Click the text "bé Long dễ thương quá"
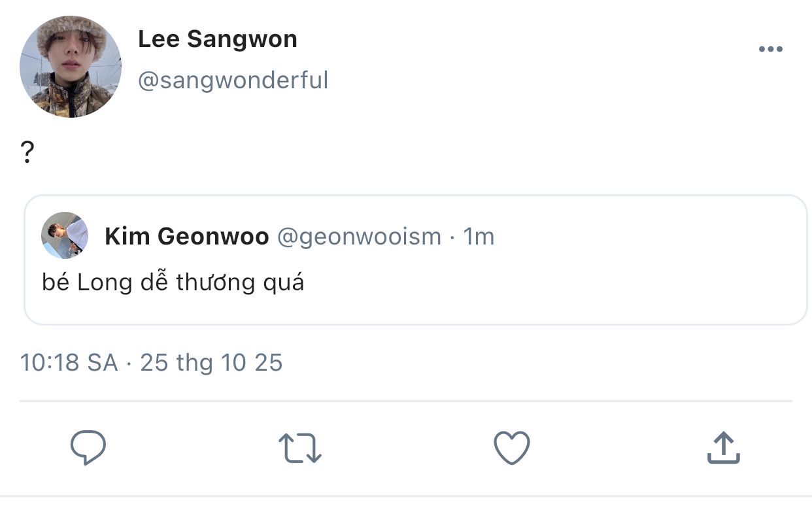This screenshot has width=812, height=508. coord(173,282)
